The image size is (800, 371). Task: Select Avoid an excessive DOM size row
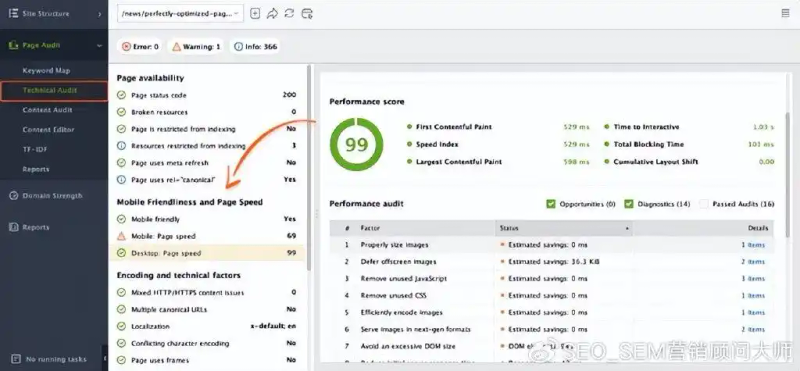click(552, 347)
